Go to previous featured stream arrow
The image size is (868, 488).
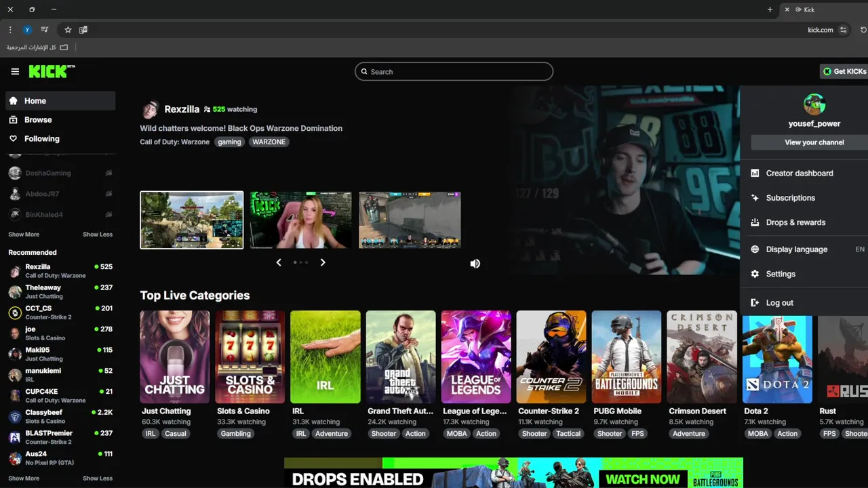(x=279, y=262)
